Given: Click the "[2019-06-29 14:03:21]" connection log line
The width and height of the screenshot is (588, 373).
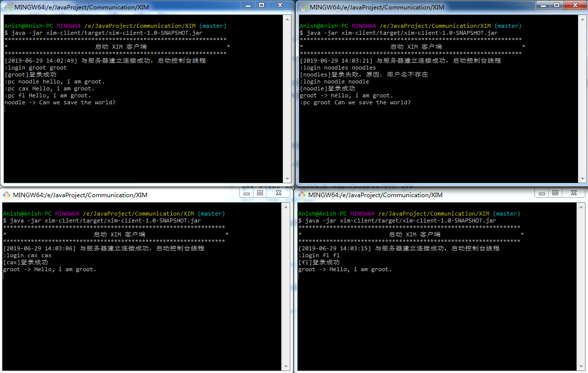Looking at the screenshot, I should pyautogui.click(x=400, y=61).
